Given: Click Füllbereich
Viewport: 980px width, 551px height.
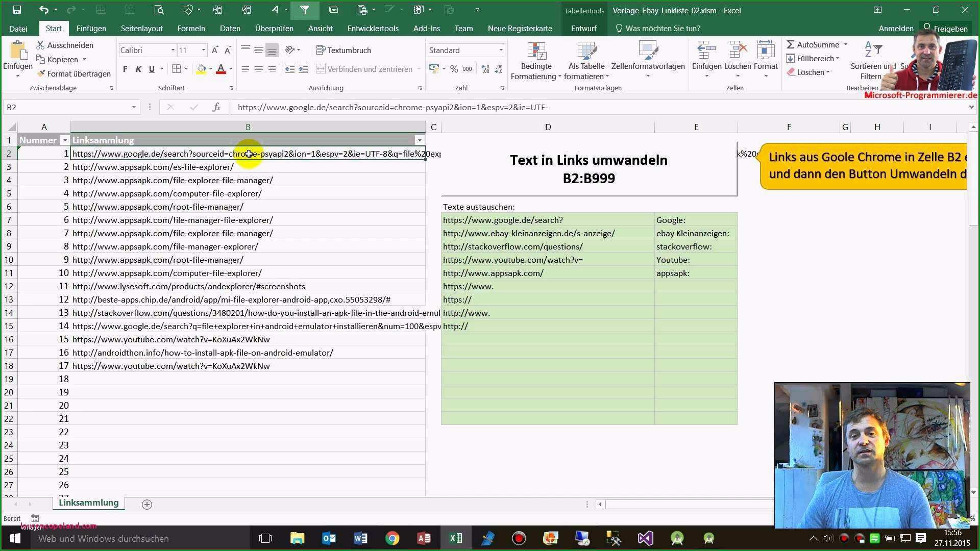Looking at the screenshot, I should click(810, 59).
